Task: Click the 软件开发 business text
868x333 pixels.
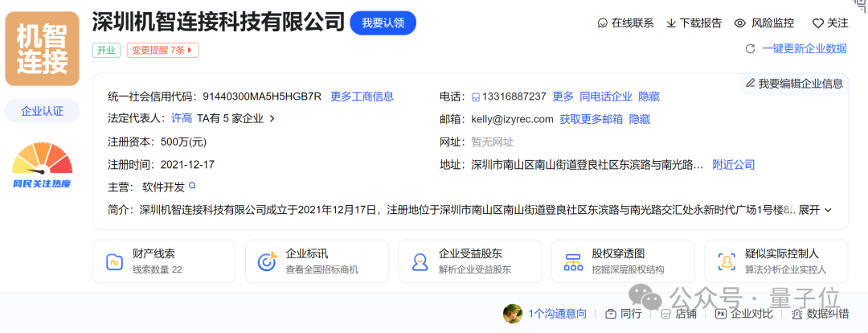Action: pyautogui.click(x=163, y=187)
